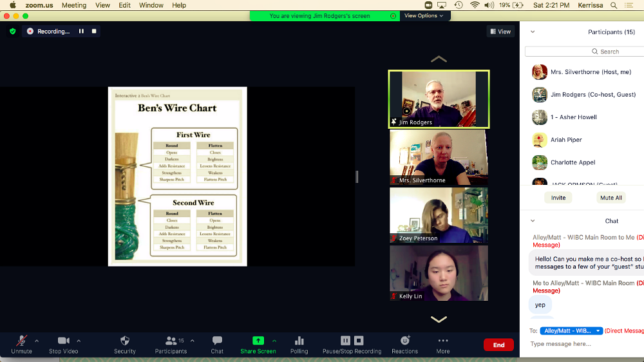Select Jim Rodgers video thumbnail
Viewport: 644px width, 362px height.
pos(439,99)
